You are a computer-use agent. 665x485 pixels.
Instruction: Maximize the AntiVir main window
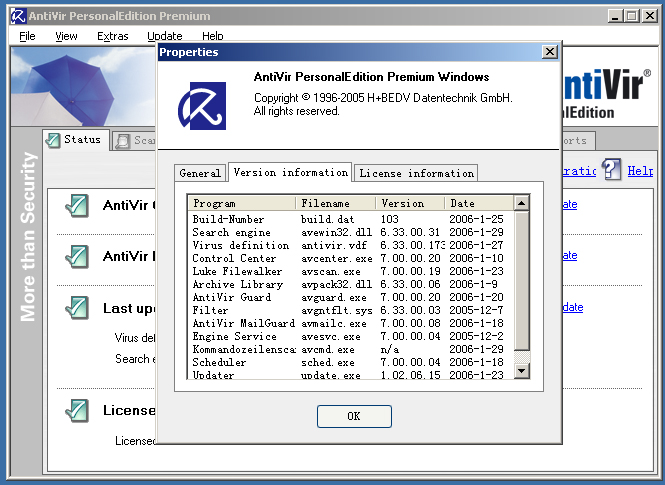[631, 16]
